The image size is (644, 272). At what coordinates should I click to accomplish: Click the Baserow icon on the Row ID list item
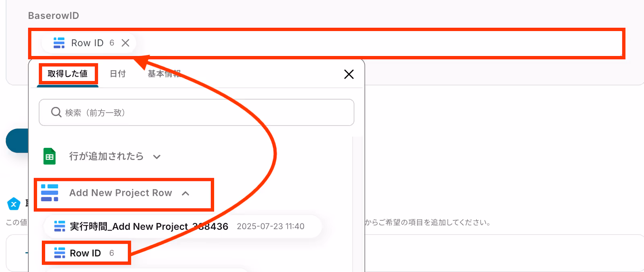pyautogui.click(x=60, y=253)
